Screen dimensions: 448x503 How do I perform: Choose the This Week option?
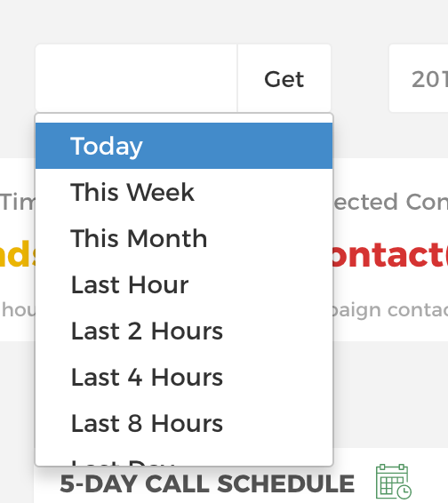[x=184, y=192]
